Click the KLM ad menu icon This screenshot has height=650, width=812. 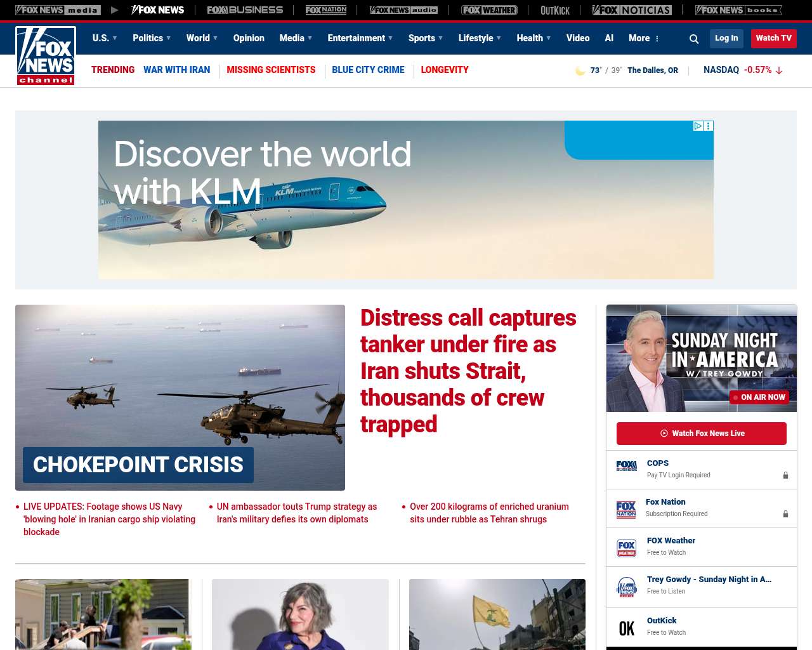709,126
